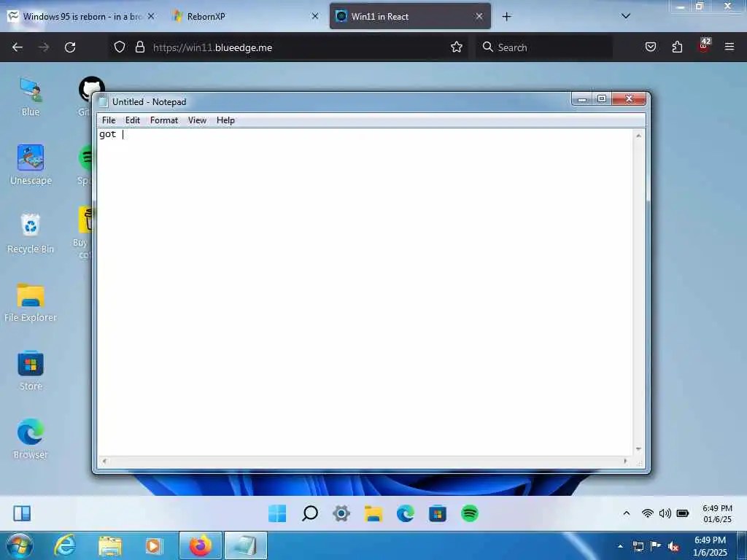747x560 pixels.
Task: Click the extension icon with 42 badge
Action: 704,46
